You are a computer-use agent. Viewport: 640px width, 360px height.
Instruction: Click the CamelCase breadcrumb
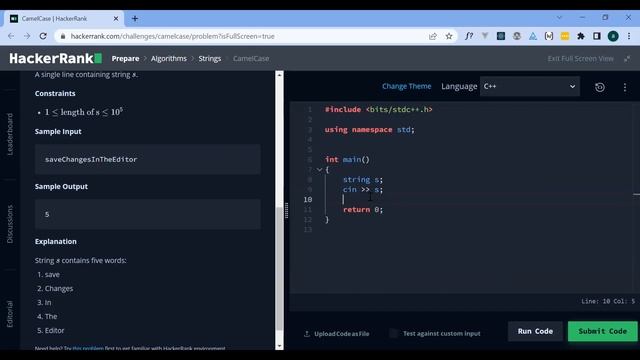(251, 58)
